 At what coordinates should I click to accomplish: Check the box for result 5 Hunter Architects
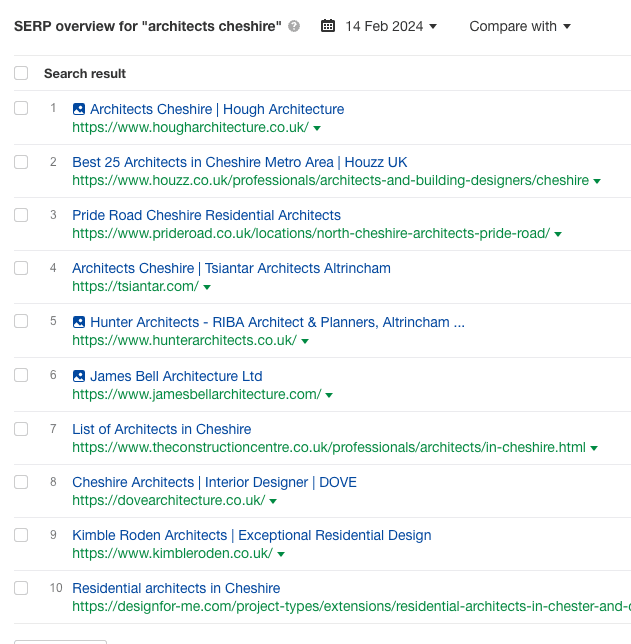pyautogui.click(x=21, y=321)
